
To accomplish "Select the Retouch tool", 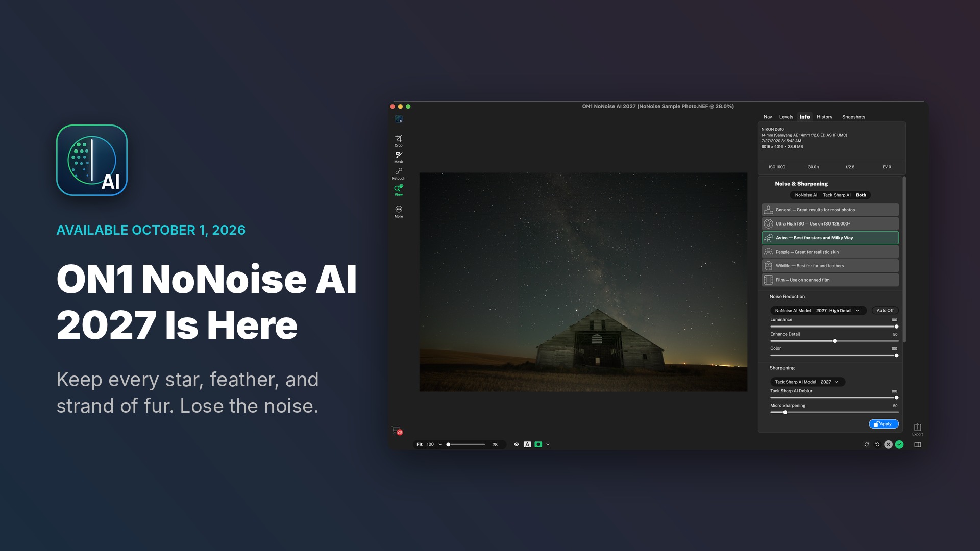I will (399, 173).
